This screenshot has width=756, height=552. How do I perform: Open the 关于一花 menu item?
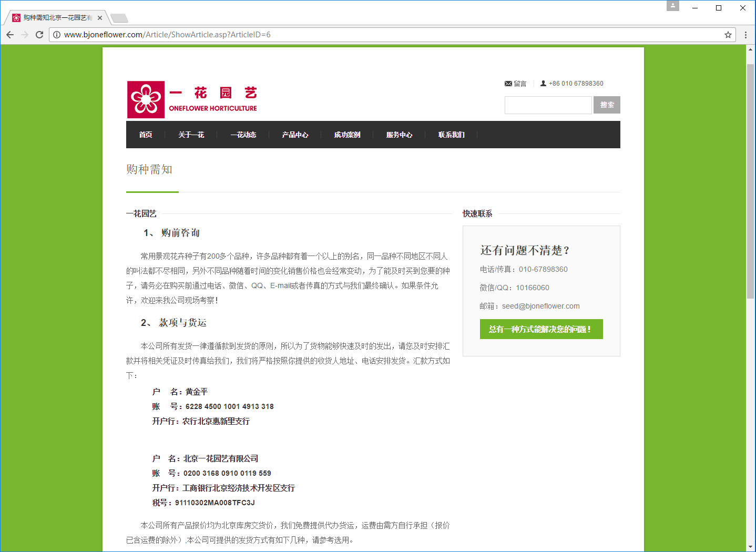[191, 135]
